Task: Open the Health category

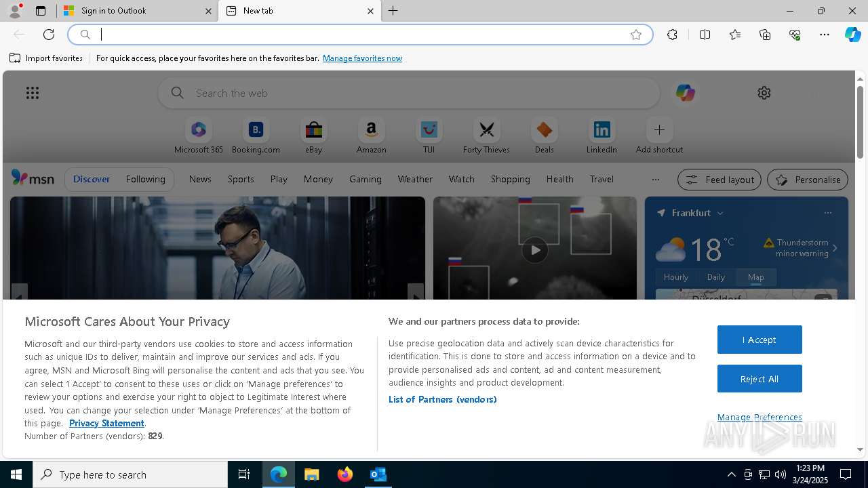Action: point(559,179)
